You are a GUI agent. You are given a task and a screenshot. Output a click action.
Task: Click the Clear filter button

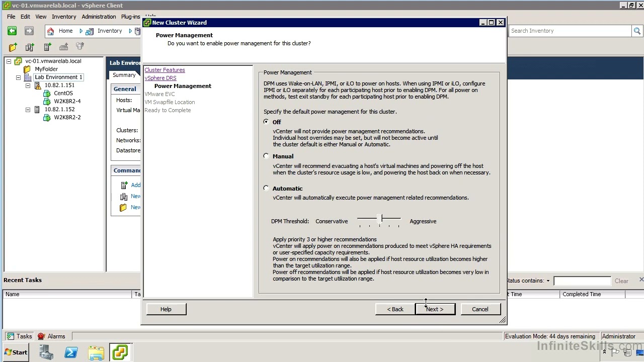(x=621, y=281)
